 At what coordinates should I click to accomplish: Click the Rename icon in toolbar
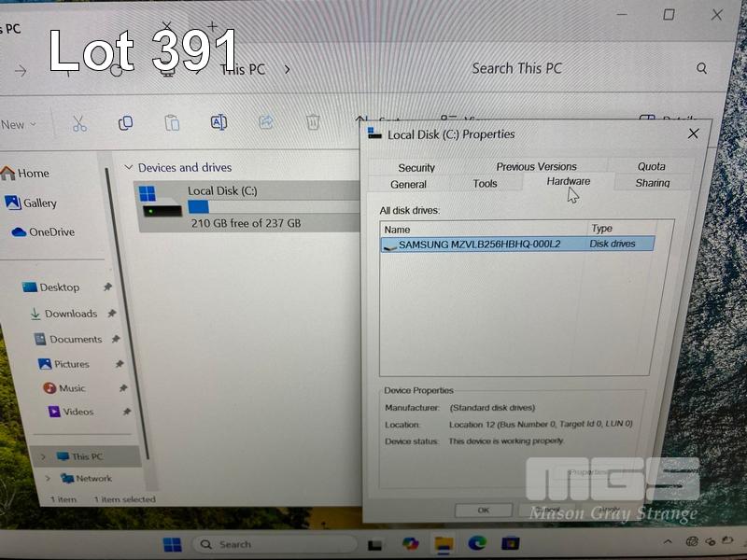218,122
